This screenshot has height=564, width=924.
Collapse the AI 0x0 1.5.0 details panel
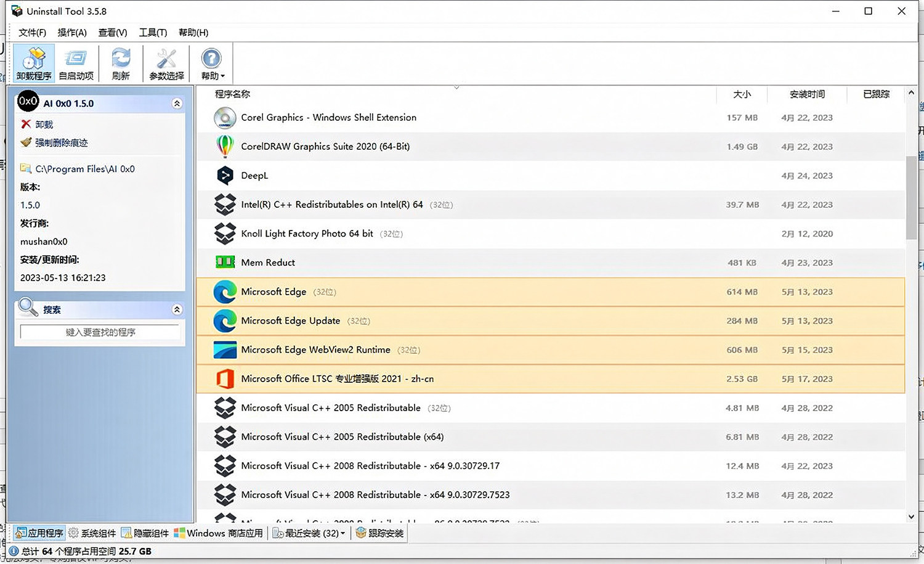coord(177,104)
